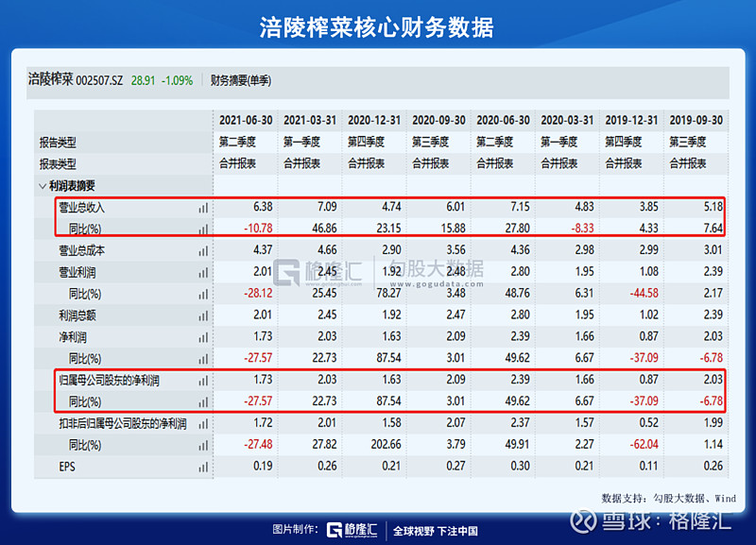Image resolution: width=756 pixels, height=545 pixels.
Task: Click revenue growth value -10.78
Action: click(x=258, y=229)
